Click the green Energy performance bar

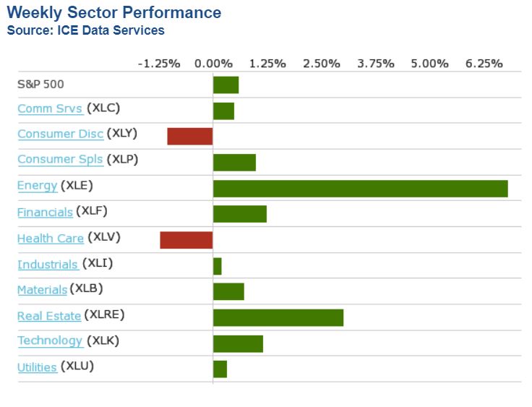point(360,188)
